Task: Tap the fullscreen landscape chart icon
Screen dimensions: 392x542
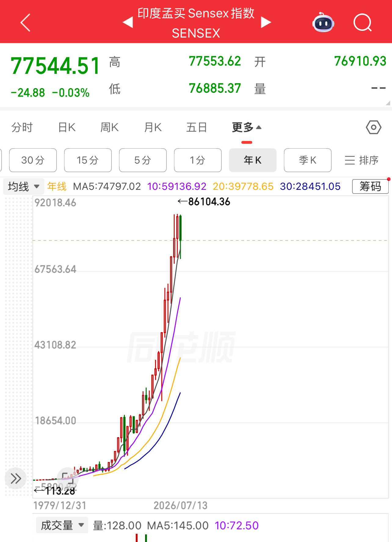Action: [68, 478]
